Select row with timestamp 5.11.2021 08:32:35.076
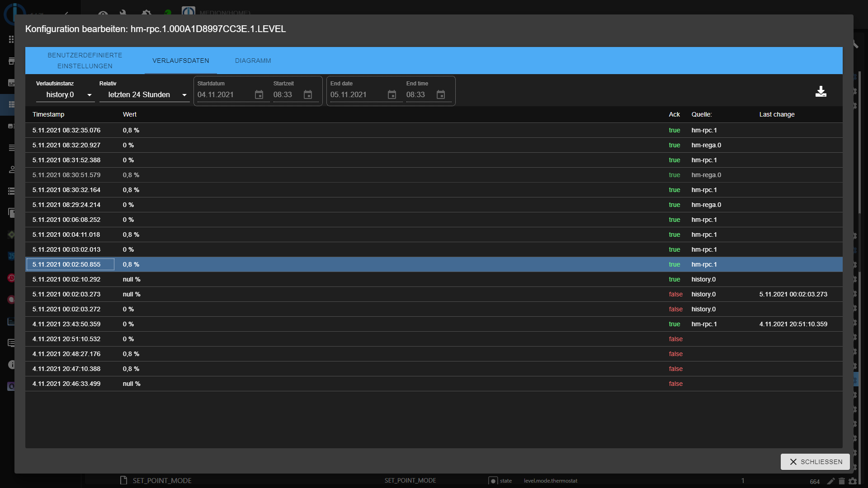Viewport: 868px width, 488px height. (x=66, y=130)
